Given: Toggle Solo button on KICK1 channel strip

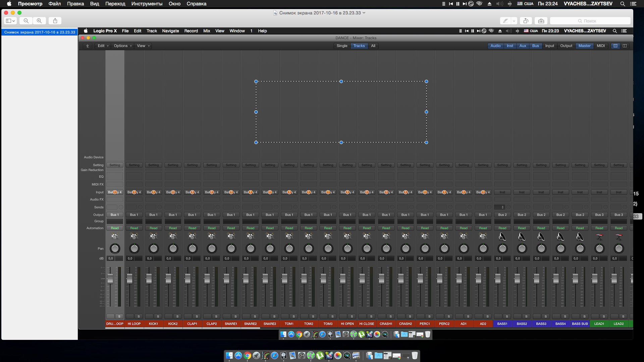Looking at the screenshot, I should 158,316.
